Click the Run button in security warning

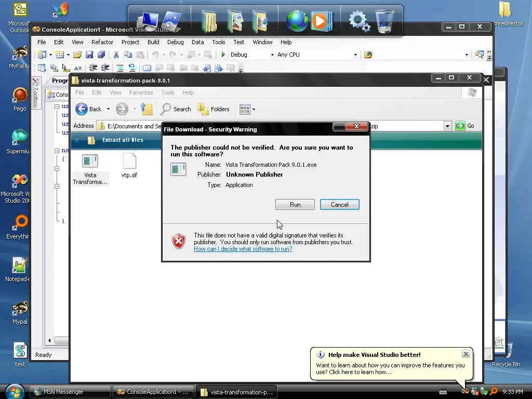click(x=295, y=205)
